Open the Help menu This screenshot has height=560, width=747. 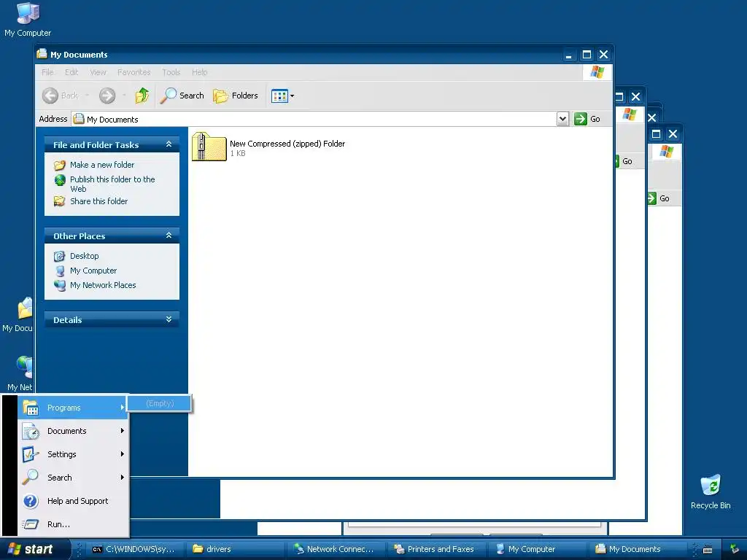(x=200, y=72)
